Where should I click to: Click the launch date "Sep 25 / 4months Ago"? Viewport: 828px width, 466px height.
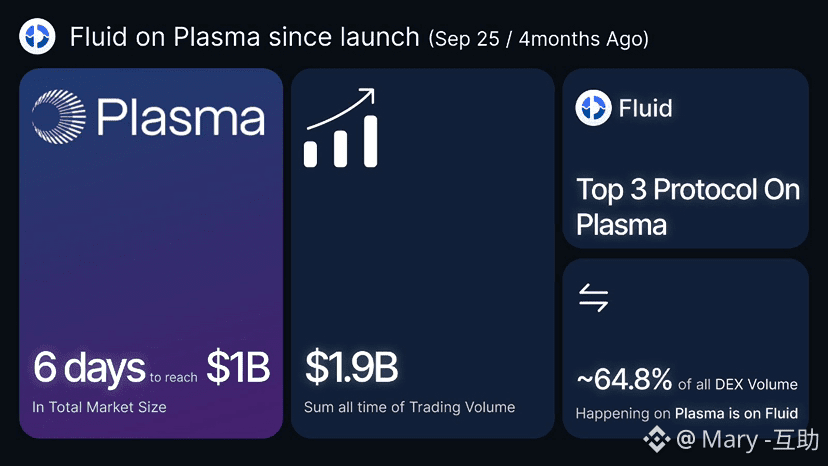click(538, 39)
